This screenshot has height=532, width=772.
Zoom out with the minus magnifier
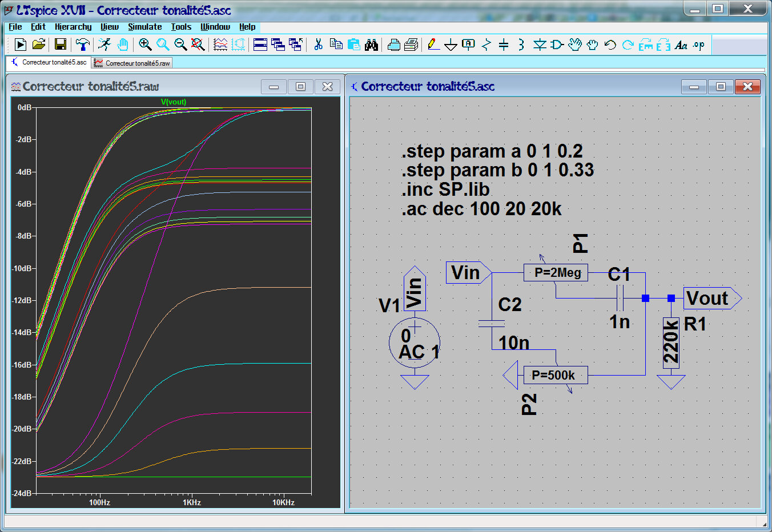click(180, 45)
